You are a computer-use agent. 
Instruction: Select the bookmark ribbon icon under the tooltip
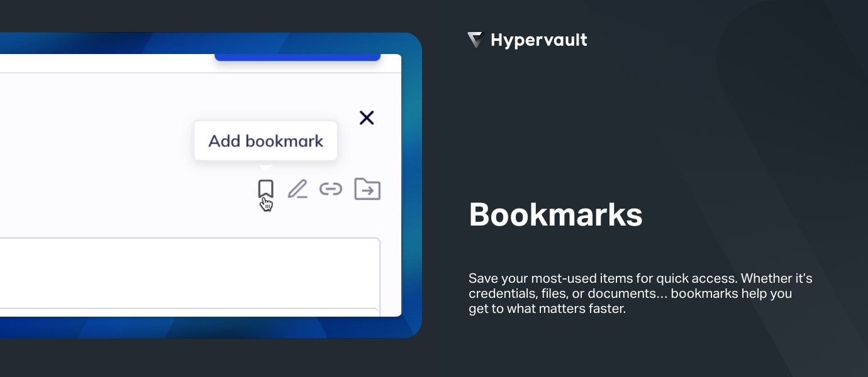click(x=266, y=187)
